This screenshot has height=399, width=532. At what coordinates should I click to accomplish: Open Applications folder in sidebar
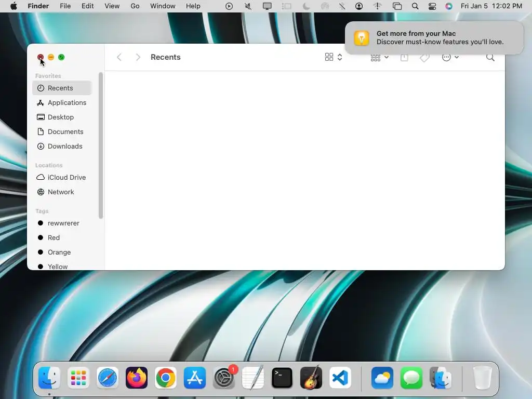[62, 102]
